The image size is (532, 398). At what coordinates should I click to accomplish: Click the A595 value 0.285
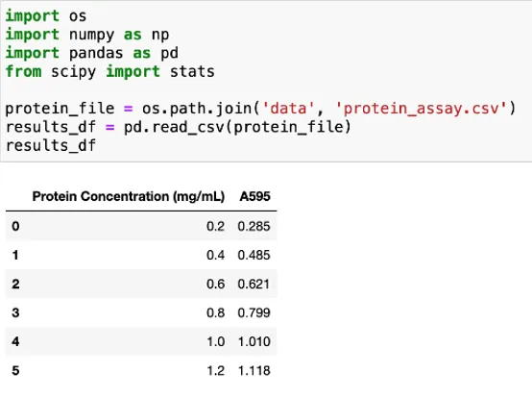[x=254, y=226]
